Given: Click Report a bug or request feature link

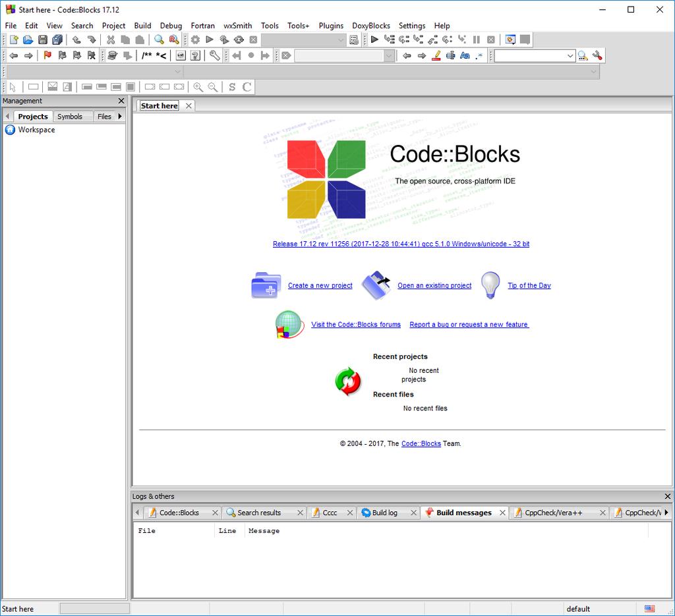Looking at the screenshot, I should click(469, 325).
